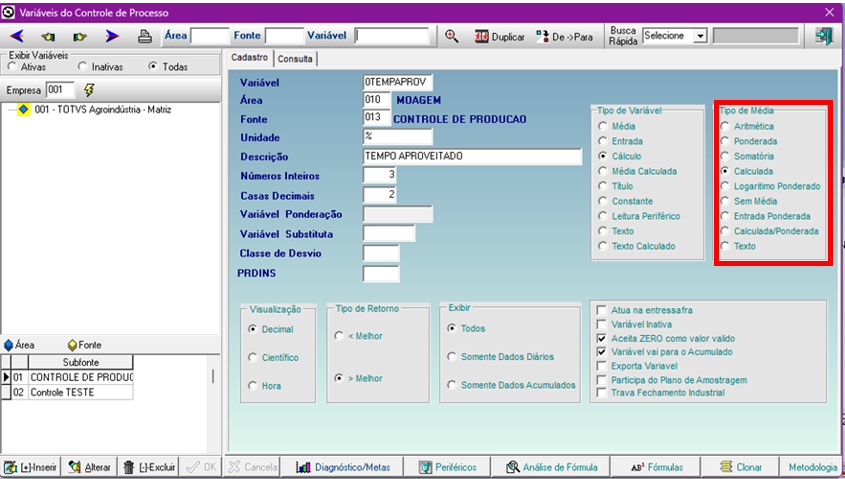Click the Descrição field TEMPO APROVEITADO
The image size is (845, 479).
[x=473, y=156]
